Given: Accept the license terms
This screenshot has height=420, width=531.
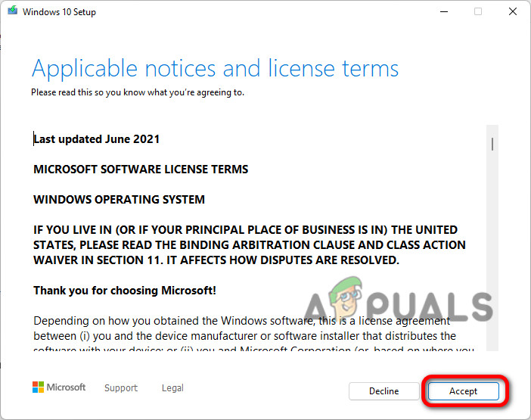Looking at the screenshot, I should [x=463, y=391].
